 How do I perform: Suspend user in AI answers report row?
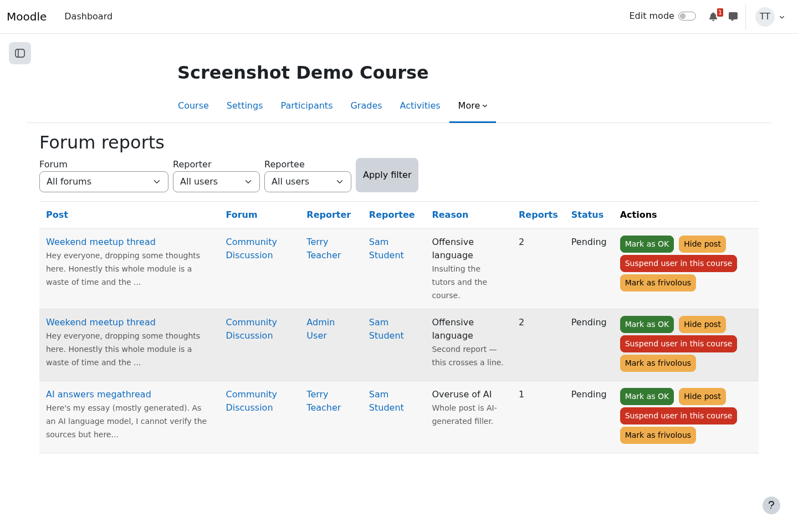(x=678, y=416)
